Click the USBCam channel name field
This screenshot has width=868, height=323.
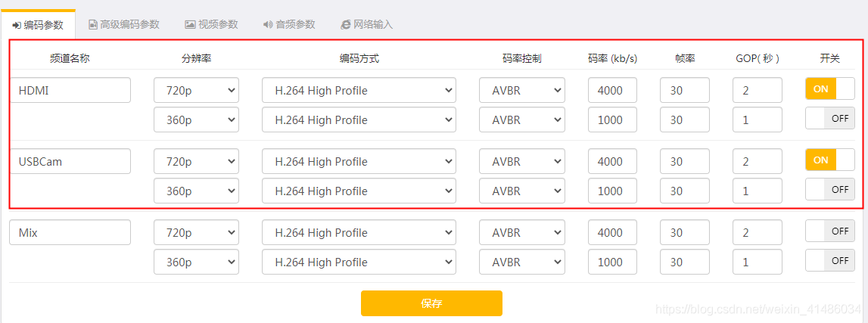click(70, 162)
